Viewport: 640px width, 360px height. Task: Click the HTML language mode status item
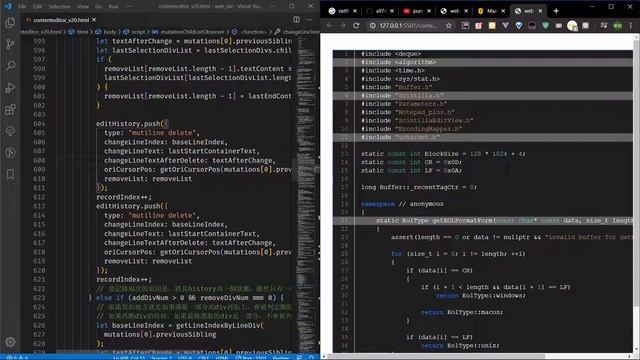(x=222, y=357)
